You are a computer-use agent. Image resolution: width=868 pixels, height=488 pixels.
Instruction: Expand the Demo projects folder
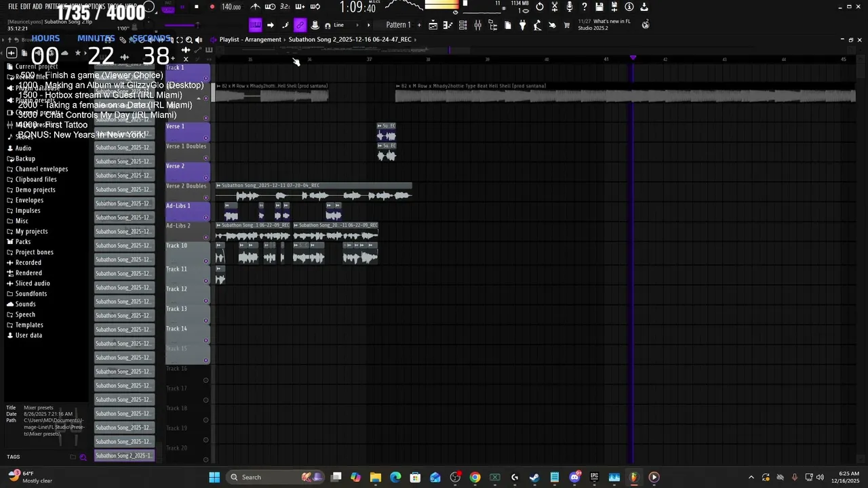tap(35, 190)
